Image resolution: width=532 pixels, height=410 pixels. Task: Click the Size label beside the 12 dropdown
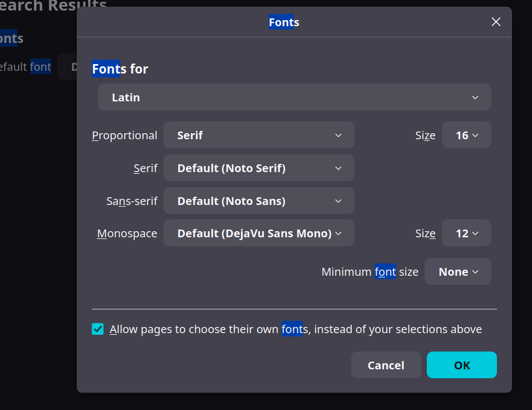point(425,233)
